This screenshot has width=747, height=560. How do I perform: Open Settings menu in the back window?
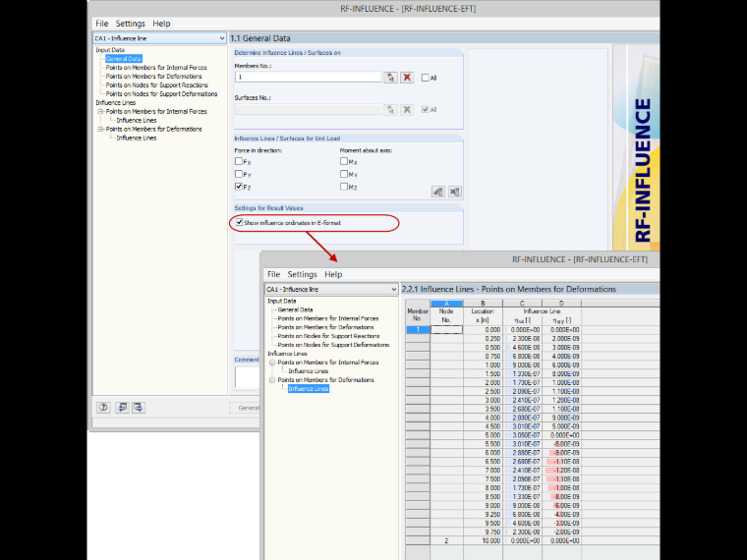click(130, 24)
